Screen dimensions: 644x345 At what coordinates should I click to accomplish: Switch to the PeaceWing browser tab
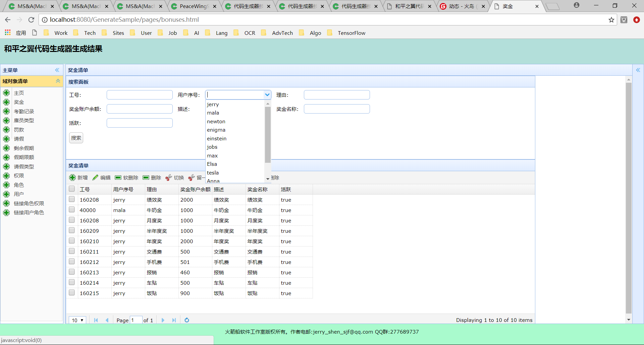(x=194, y=6)
